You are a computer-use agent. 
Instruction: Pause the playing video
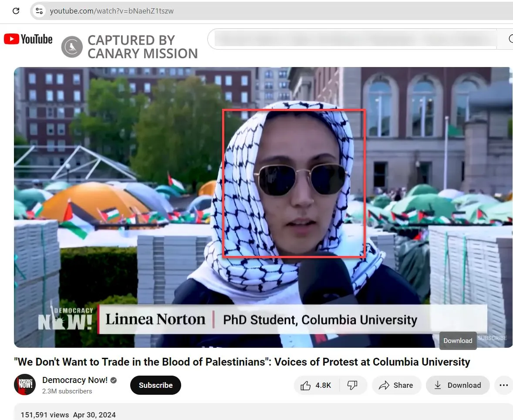pos(263,207)
